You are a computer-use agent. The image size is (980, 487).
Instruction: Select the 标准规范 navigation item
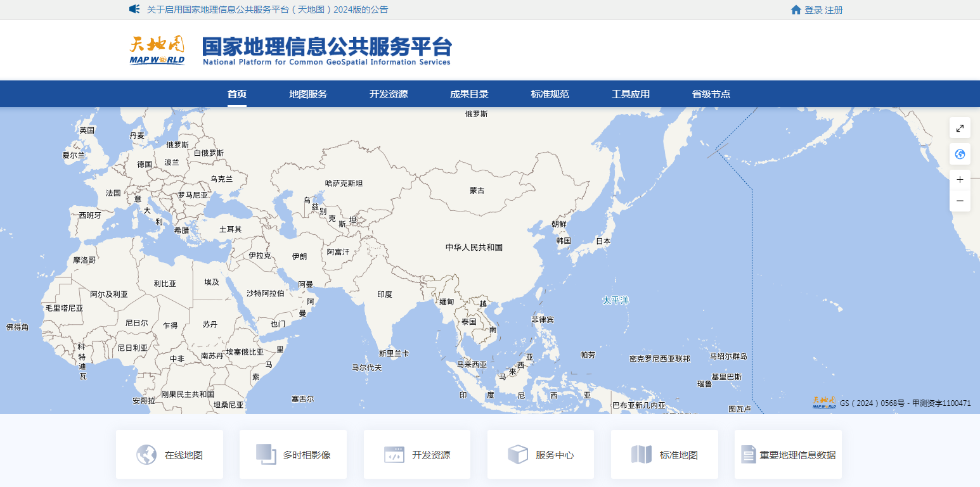point(549,94)
